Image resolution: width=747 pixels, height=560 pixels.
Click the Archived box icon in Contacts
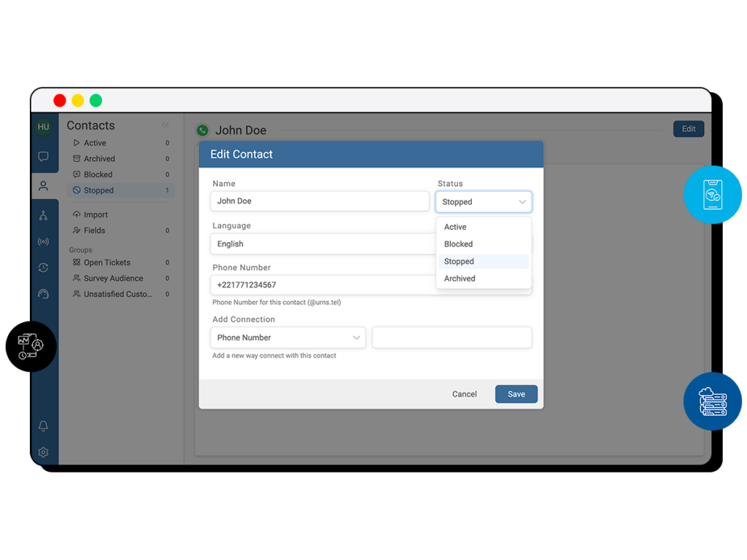point(76,158)
